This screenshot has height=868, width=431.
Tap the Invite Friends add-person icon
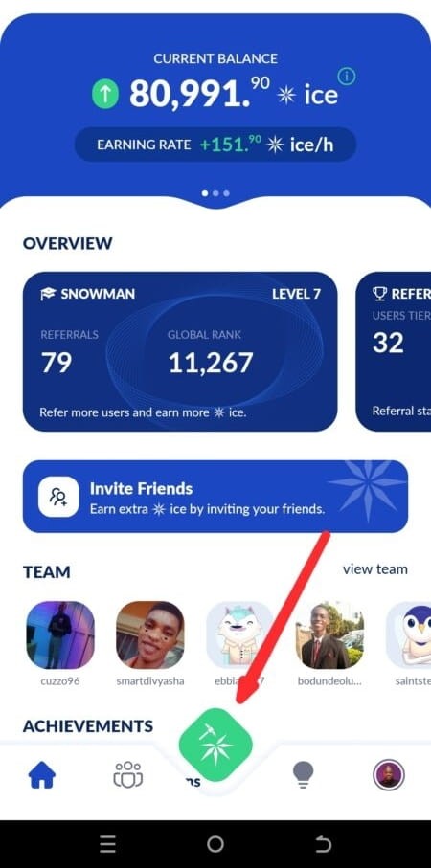[x=58, y=497]
